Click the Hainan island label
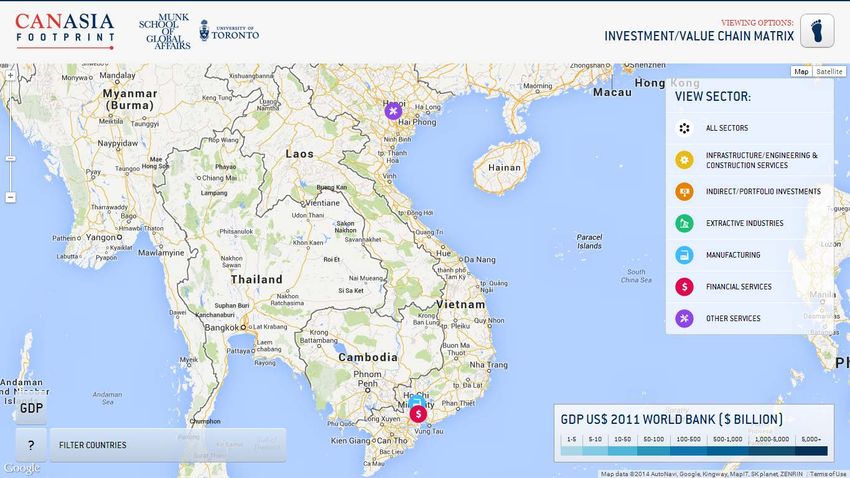This screenshot has height=478, width=850. [x=504, y=168]
